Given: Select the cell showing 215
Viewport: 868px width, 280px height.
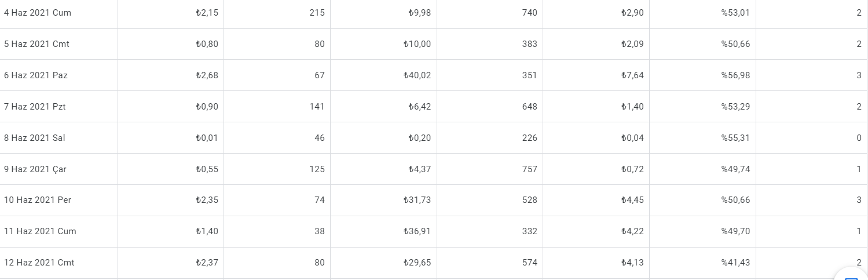Looking at the screenshot, I should click(277, 14).
